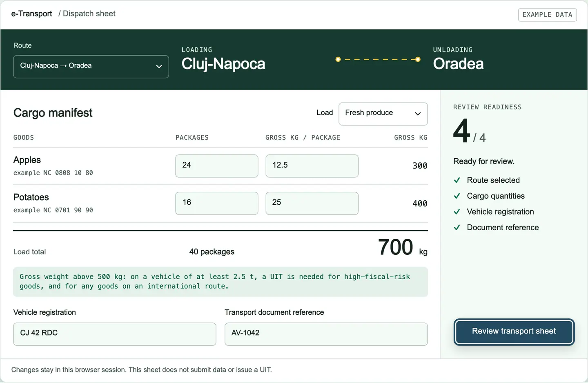The width and height of the screenshot is (588, 383).
Task: Click the Apples goods name
Action: (x=27, y=160)
